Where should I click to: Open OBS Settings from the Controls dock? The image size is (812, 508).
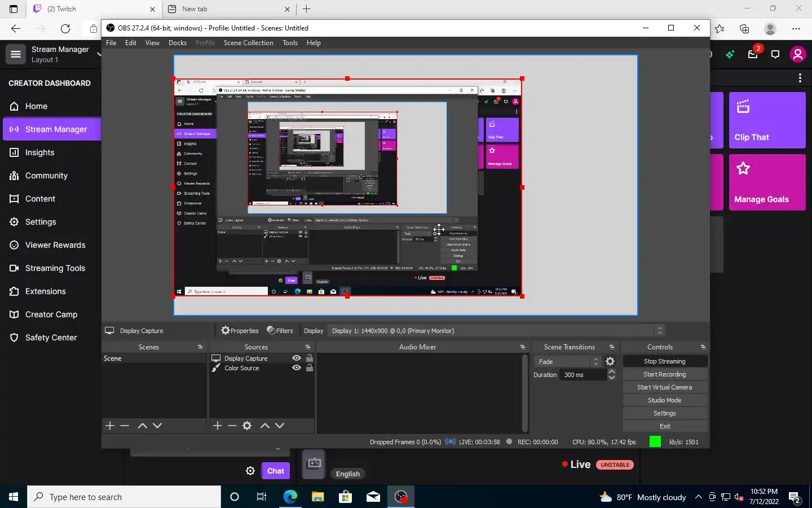(665, 413)
